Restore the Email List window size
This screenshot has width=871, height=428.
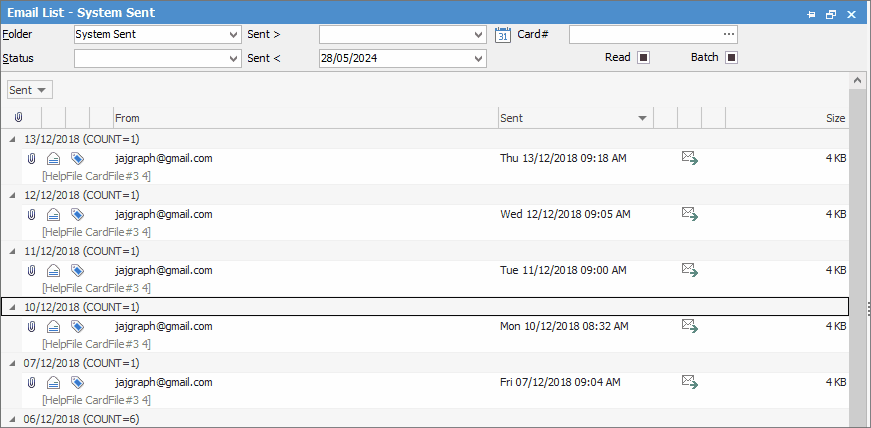[831, 14]
